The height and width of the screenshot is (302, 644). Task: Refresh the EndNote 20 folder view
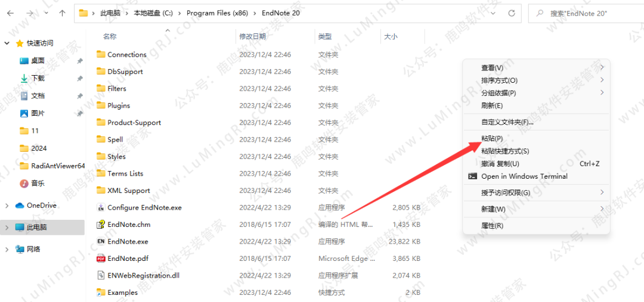[x=512, y=13]
